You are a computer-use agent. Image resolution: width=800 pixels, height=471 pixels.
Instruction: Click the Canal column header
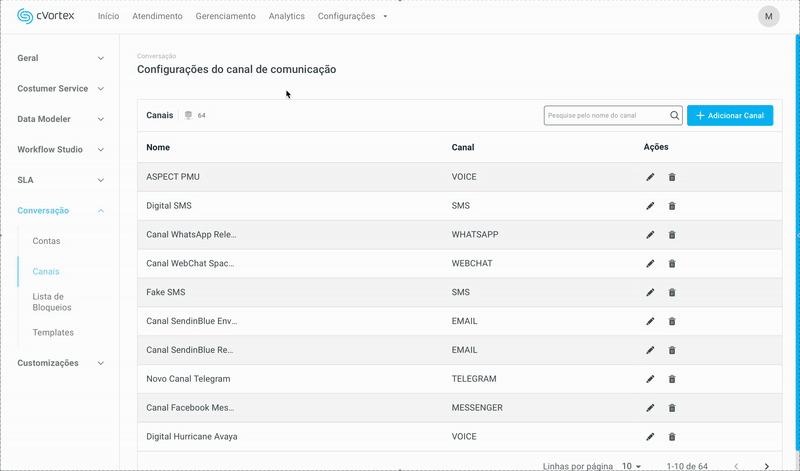pyautogui.click(x=463, y=147)
